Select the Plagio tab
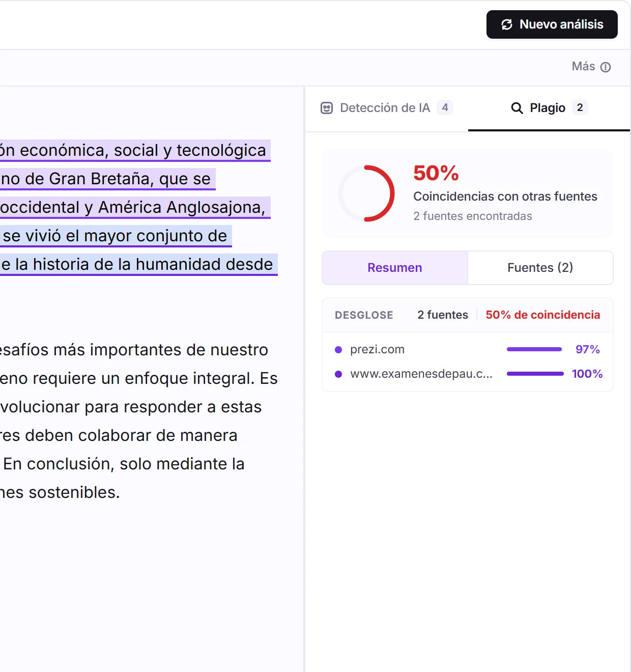 549,108
